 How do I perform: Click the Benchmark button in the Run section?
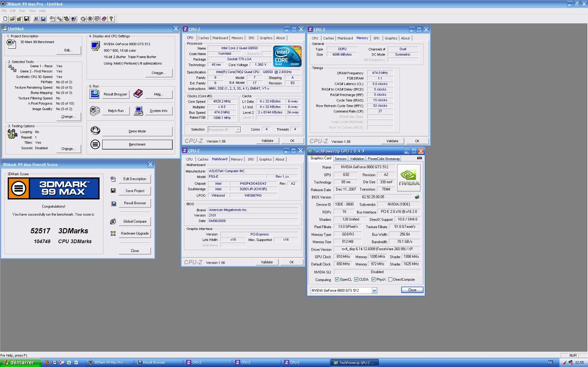137,144
